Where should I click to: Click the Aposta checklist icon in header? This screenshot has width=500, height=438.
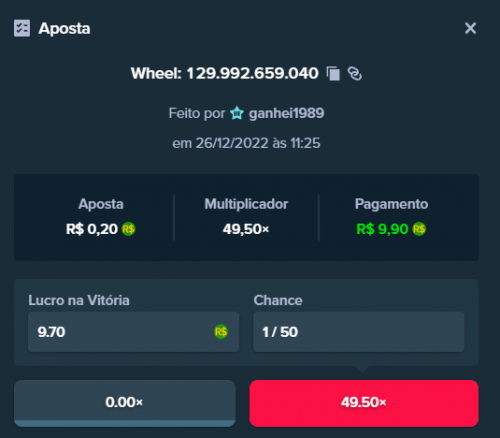point(22,28)
